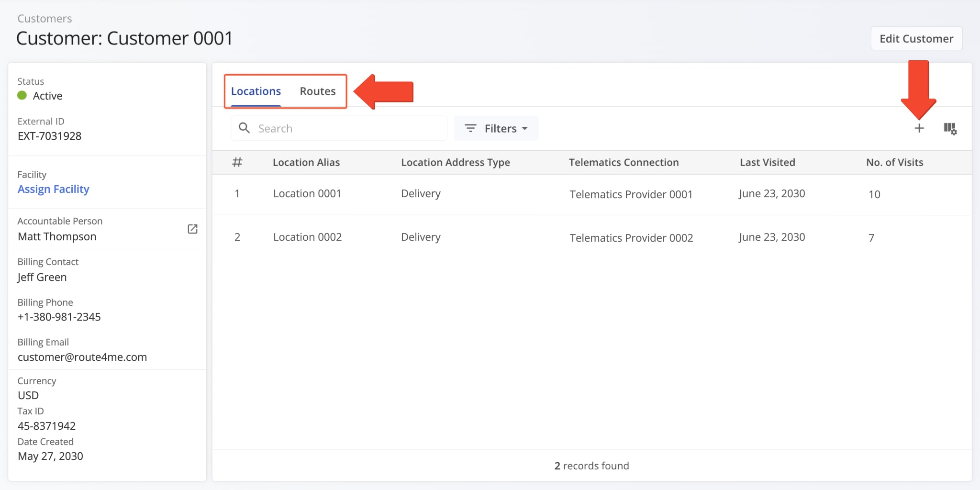Viewport: 980px width, 490px height.
Task: Click the 2 records found text
Action: pos(591,466)
